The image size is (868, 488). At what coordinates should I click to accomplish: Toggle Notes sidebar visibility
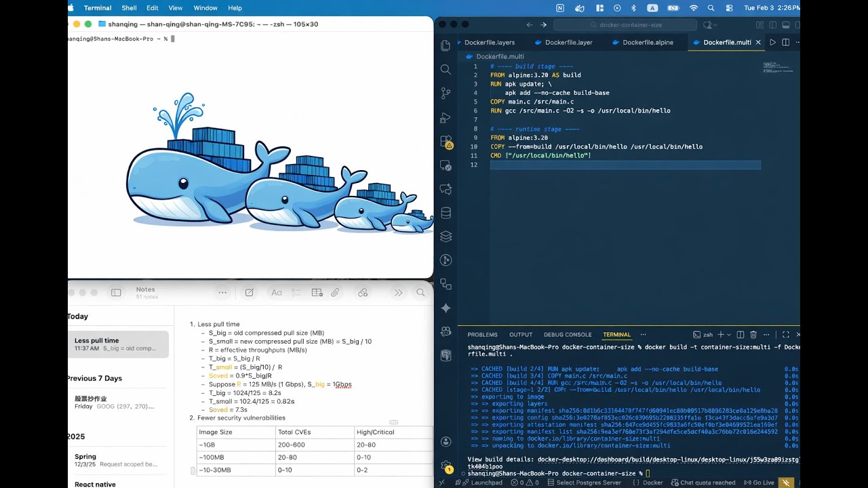point(116,293)
